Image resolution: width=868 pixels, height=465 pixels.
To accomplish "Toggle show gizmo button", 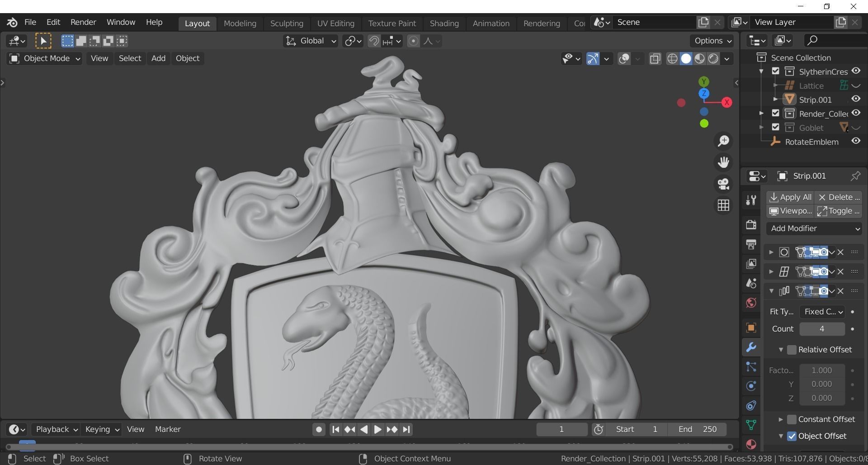I will click(x=593, y=59).
